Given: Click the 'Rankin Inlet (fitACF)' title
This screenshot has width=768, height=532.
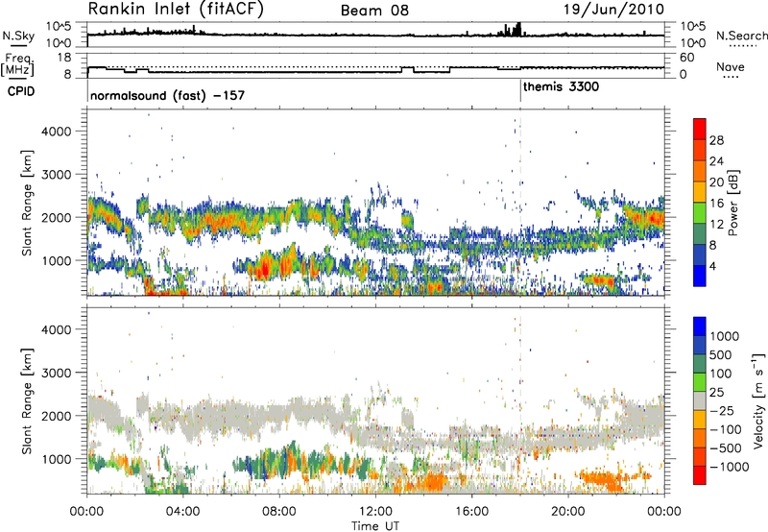Looking at the screenshot, I should tap(176, 10).
